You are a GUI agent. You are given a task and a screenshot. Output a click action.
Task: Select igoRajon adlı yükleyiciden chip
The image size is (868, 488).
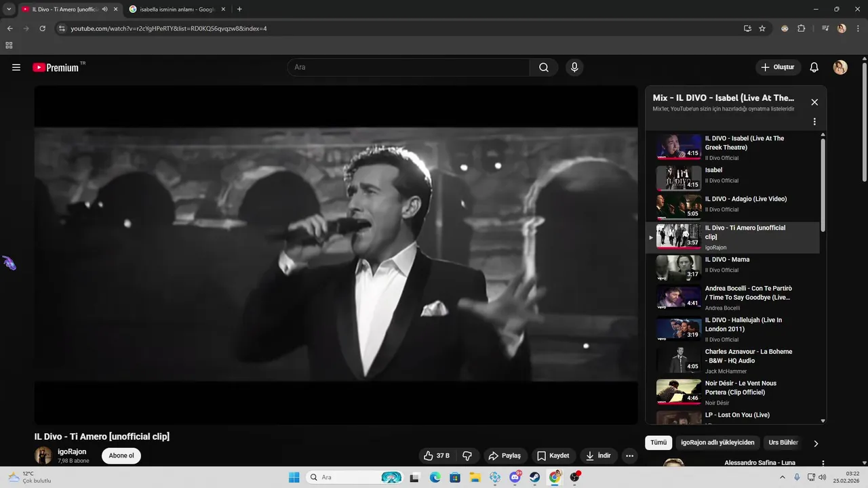(717, 443)
